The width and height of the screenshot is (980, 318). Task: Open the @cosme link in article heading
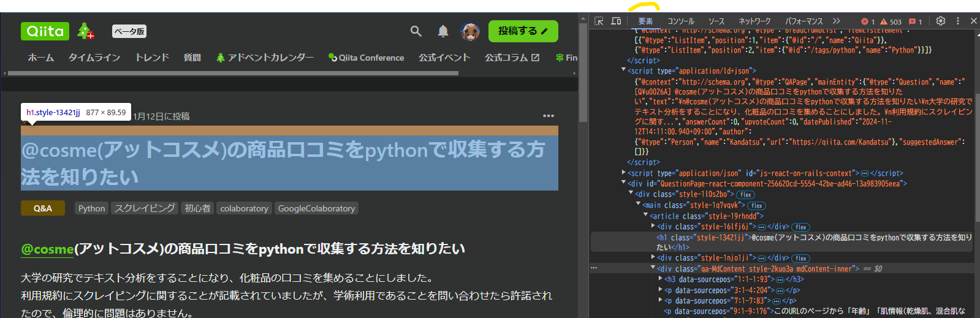tap(47, 249)
